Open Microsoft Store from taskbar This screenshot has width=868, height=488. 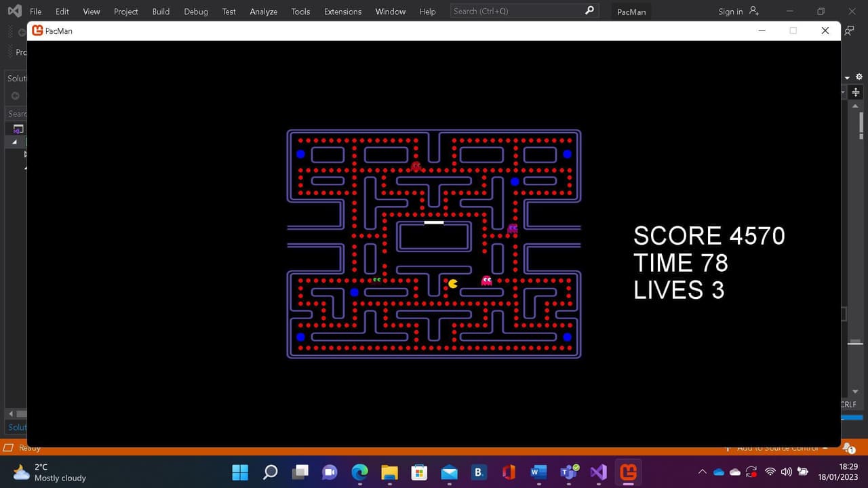tap(419, 472)
